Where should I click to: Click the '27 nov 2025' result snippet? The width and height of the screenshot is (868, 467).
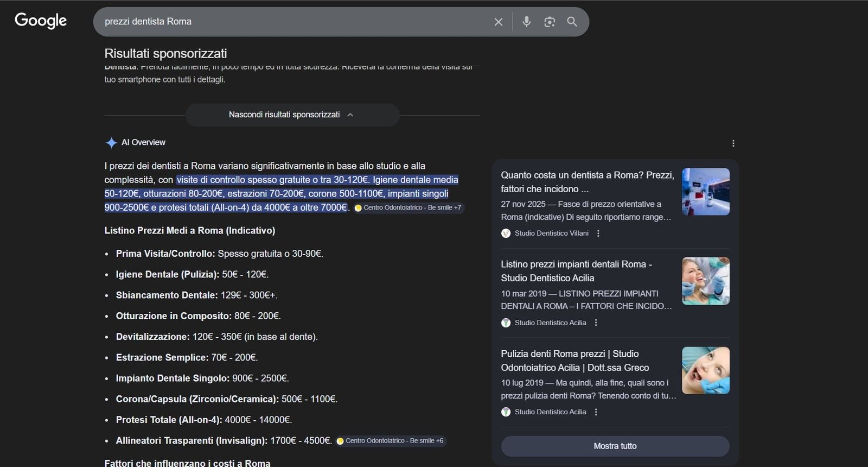[x=586, y=211]
